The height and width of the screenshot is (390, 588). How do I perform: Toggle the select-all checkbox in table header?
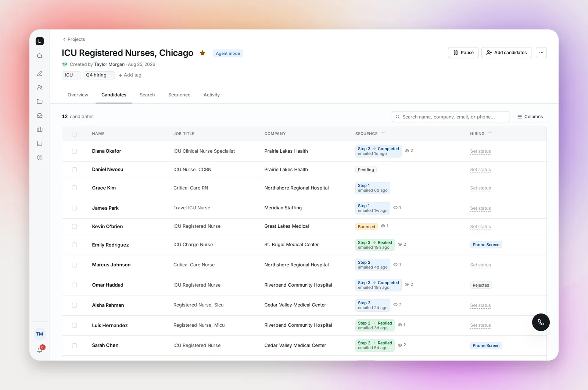(x=75, y=134)
